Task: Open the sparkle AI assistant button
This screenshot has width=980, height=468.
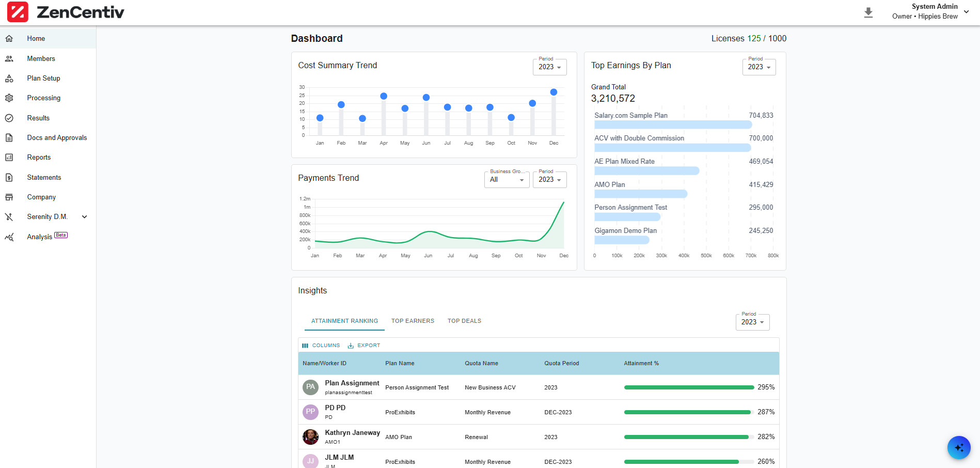Action: tap(959, 447)
